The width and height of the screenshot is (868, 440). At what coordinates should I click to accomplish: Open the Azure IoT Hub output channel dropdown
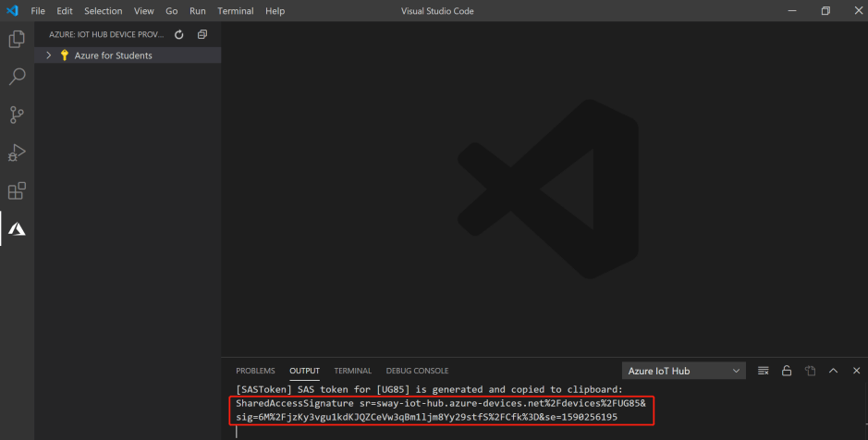(x=683, y=371)
